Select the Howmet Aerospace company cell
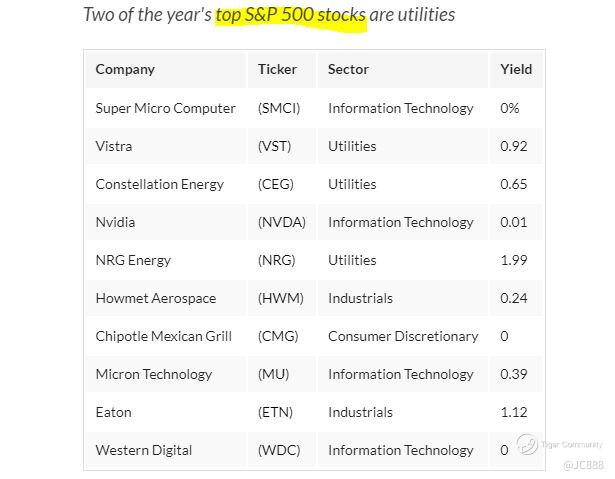Image resolution: width=615 pixels, height=479 pixels. 153,298
